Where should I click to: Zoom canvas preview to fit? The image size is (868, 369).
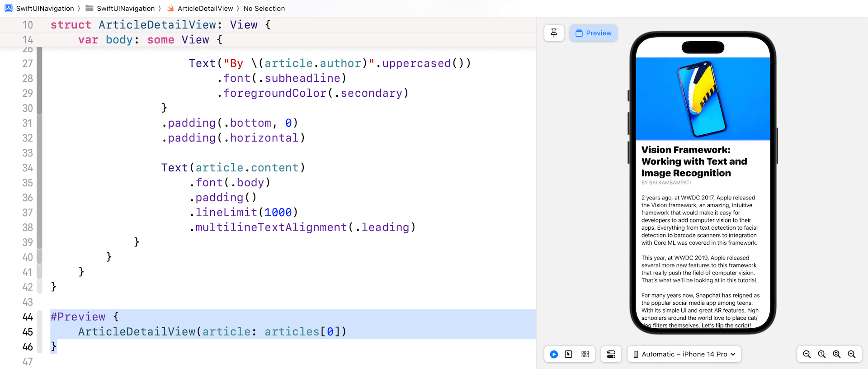837,355
